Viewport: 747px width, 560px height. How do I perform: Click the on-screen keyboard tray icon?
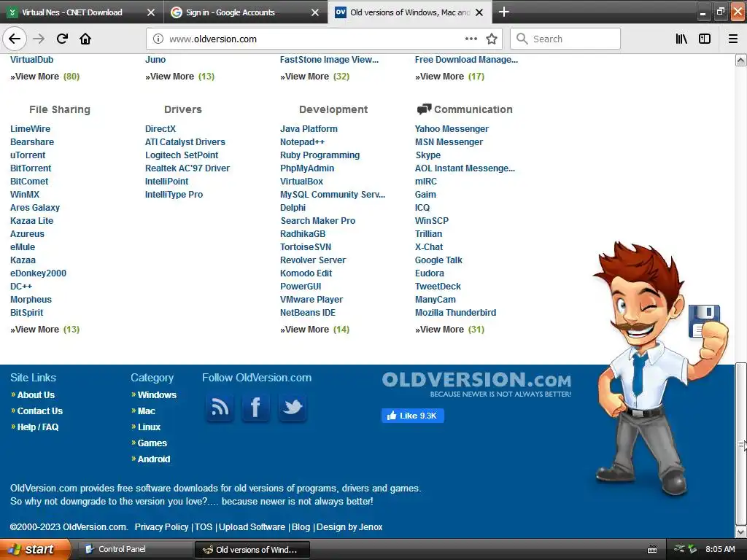[x=652, y=550]
